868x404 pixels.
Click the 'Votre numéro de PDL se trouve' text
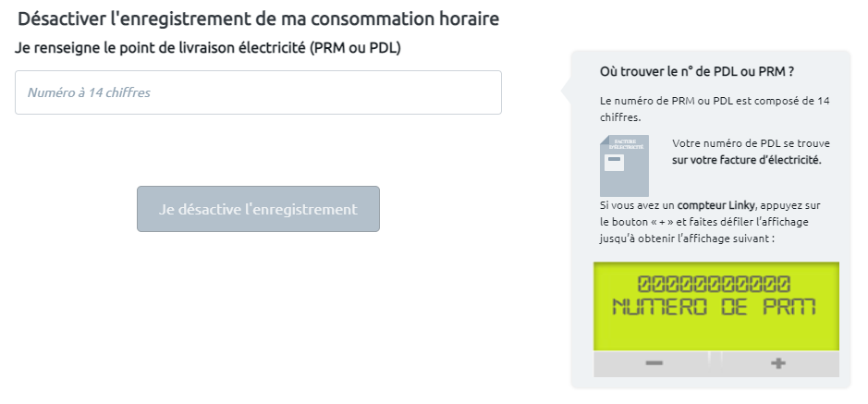pos(751,143)
